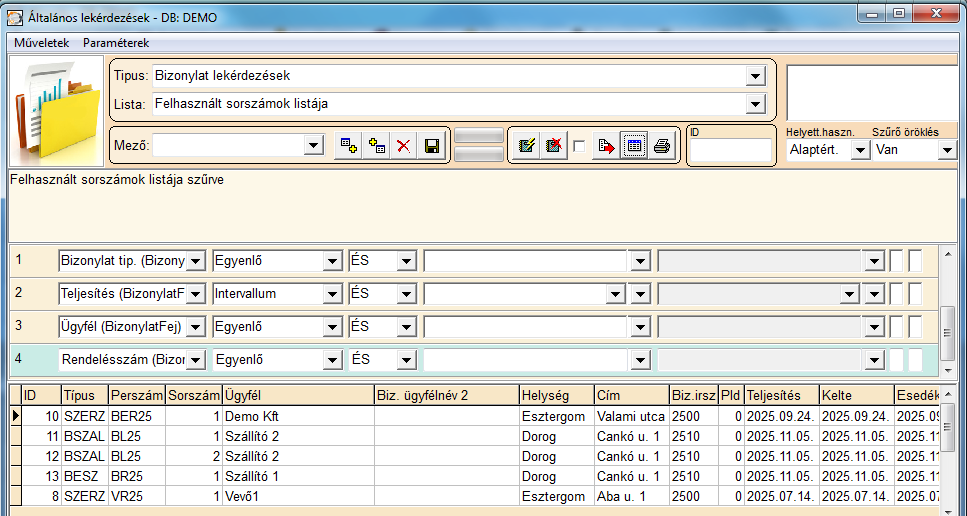The height and width of the screenshot is (516, 967).
Task: Save the filter with the floppy disk icon
Action: (430, 146)
